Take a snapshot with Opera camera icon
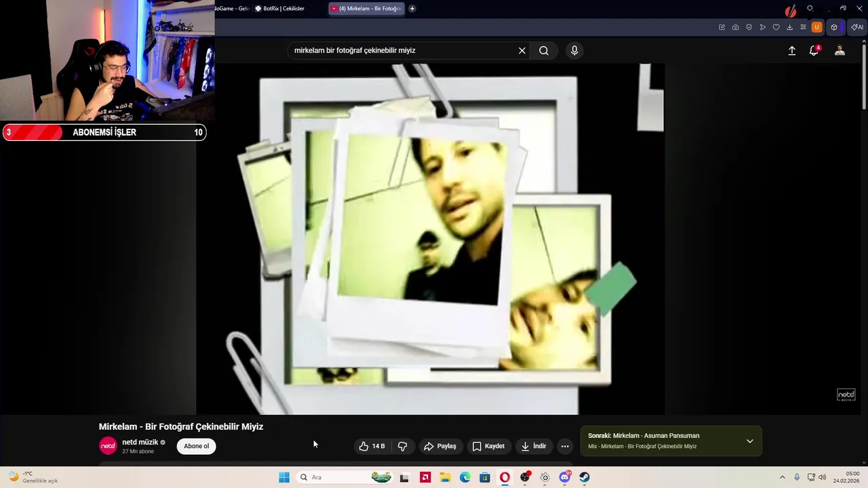The width and height of the screenshot is (868, 488). (735, 27)
